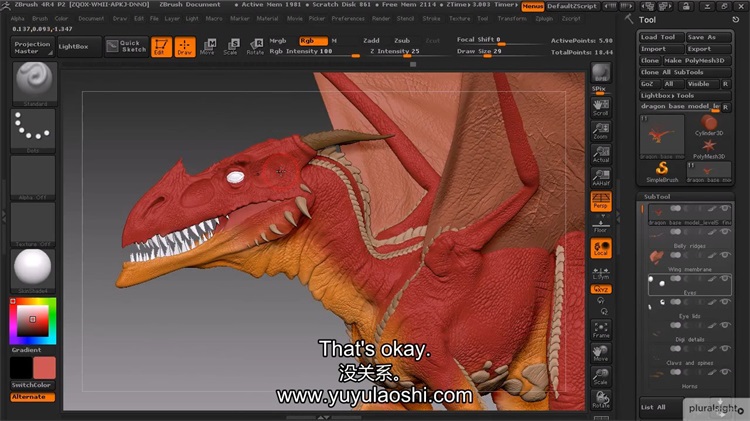
Task: Toggle Zadd mode
Action: pyautogui.click(x=371, y=41)
